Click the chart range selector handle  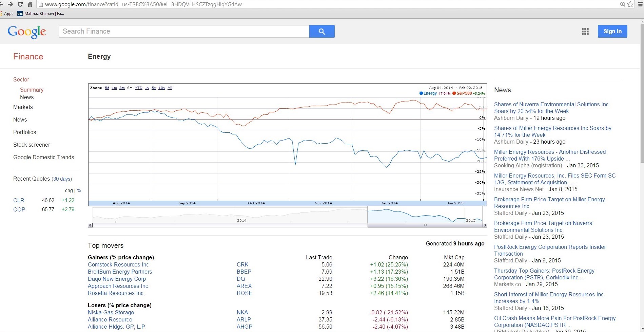pyautogui.click(x=425, y=225)
